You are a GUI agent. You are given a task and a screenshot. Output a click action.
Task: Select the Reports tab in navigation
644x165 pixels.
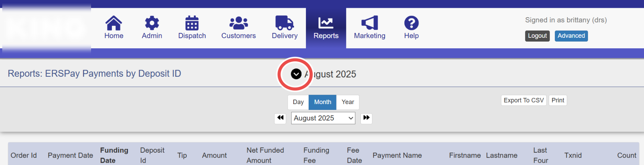coord(326,28)
